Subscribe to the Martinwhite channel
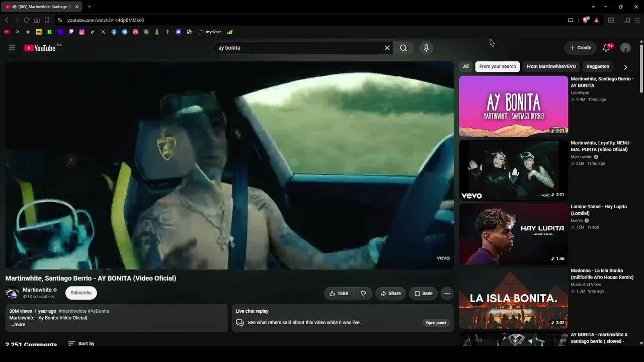The width and height of the screenshot is (644, 362). coord(81,293)
